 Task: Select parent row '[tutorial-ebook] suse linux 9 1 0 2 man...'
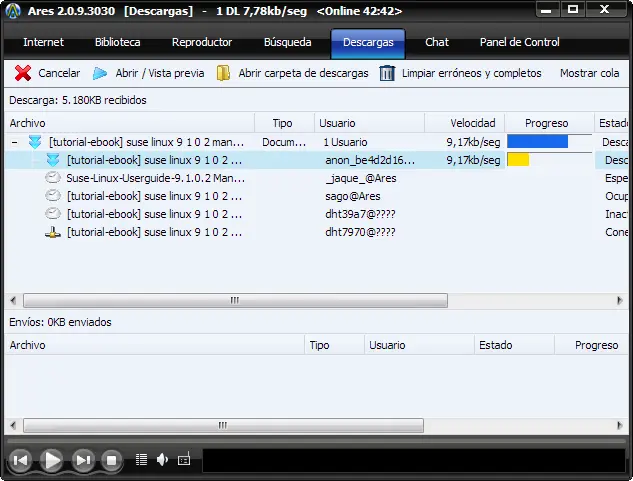click(146, 142)
